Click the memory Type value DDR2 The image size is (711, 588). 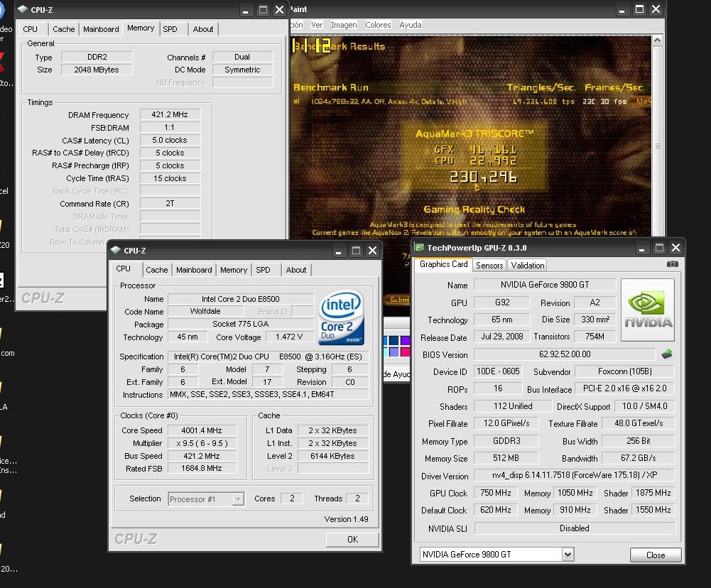[97, 57]
